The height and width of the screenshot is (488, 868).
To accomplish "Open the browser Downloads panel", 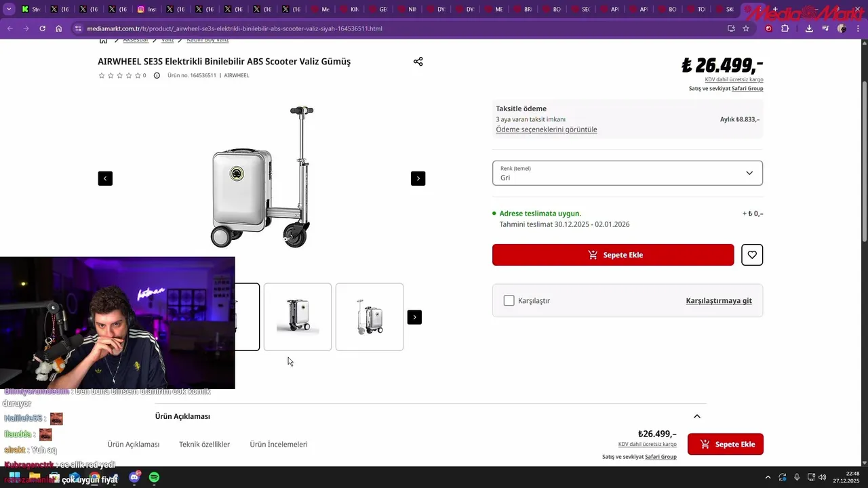I will click(809, 28).
